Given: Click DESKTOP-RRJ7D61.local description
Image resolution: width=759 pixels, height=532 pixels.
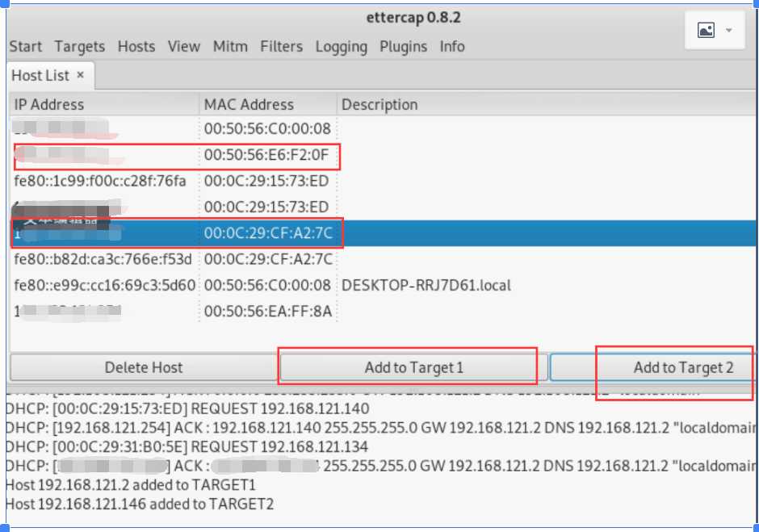Looking at the screenshot, I should point(426,285).
